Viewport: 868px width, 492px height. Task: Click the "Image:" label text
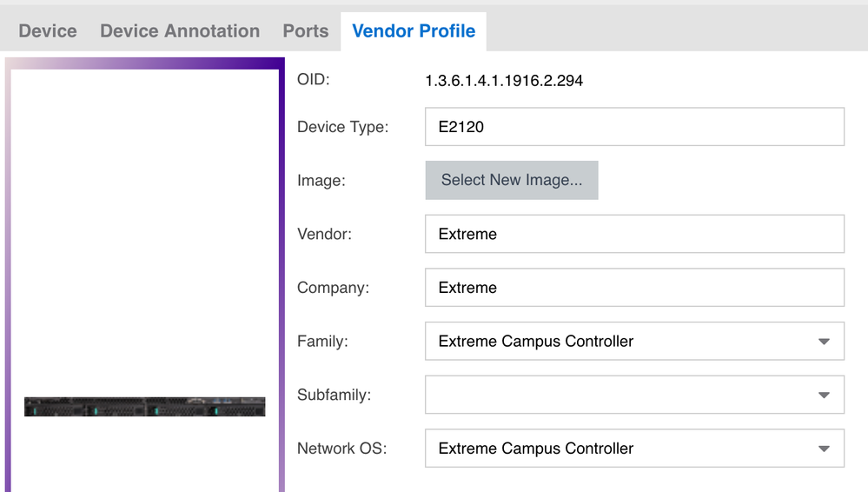point(321,181)
